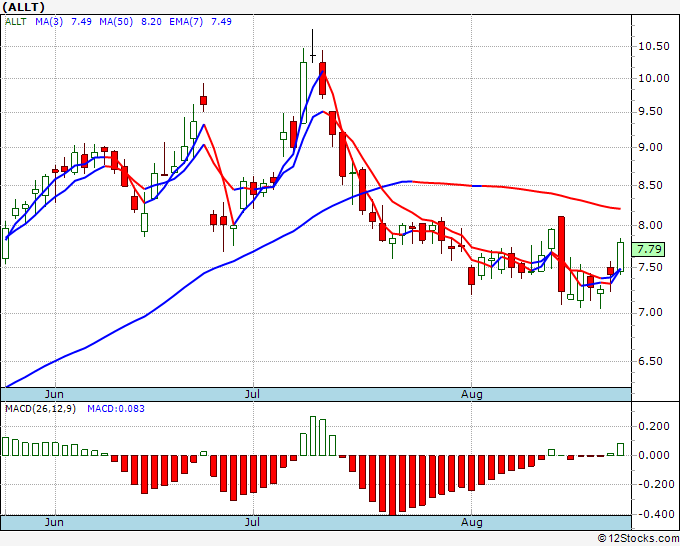Select Jul on the price chart time axis
Viewport: 680px width, 546px height.
click(x=252, y=394)
